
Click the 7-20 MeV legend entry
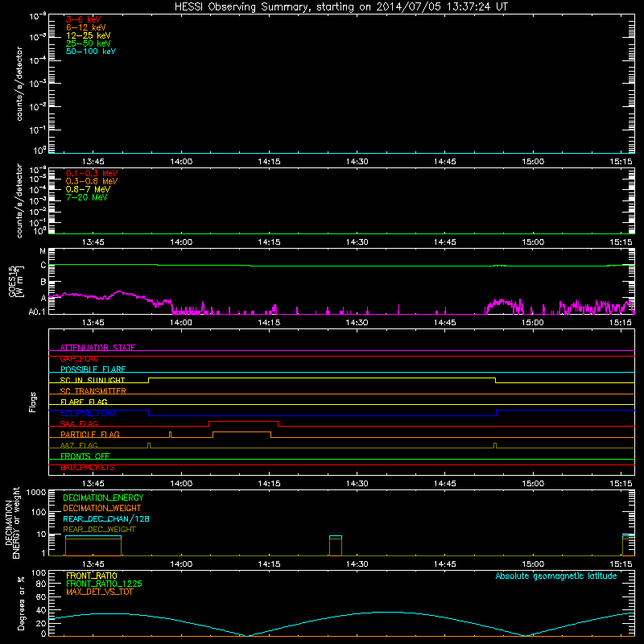click(86, 197)
